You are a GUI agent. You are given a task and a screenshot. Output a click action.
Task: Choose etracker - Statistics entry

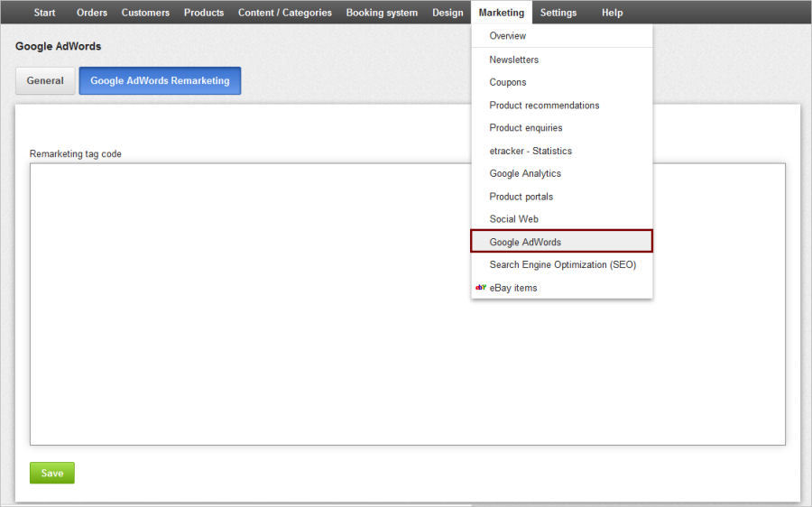click(x=562, y=151)
